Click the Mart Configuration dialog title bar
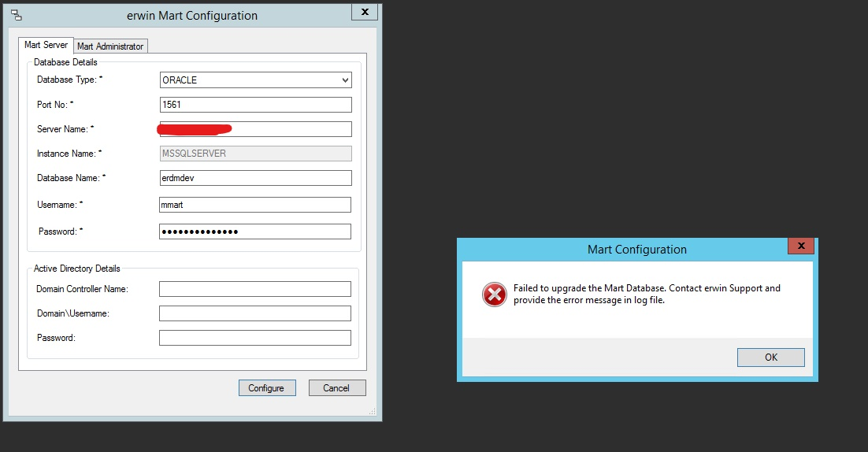Image resolution: width=868 pixels, height=452 pixels. [x=636, y=250]
